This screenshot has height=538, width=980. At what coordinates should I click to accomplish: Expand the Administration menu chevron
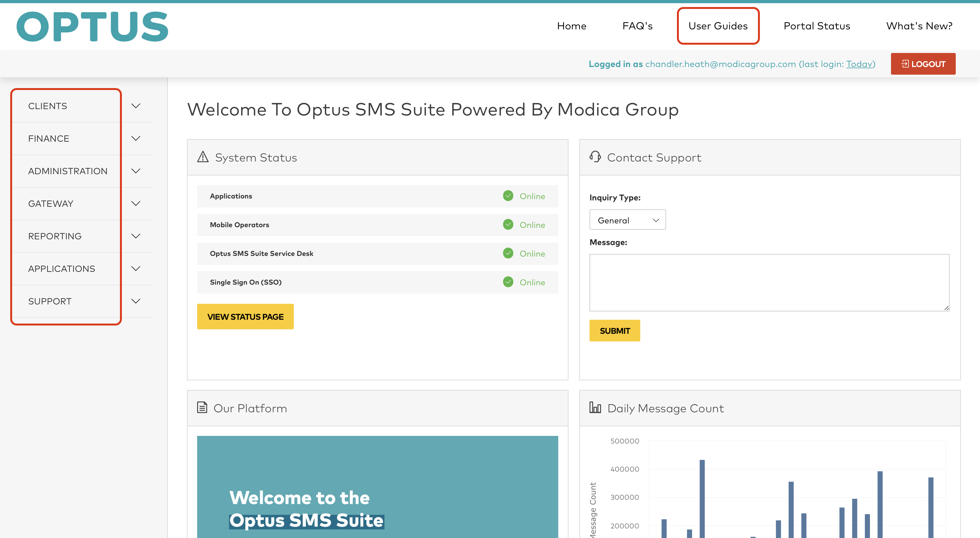tap(136, 171)
